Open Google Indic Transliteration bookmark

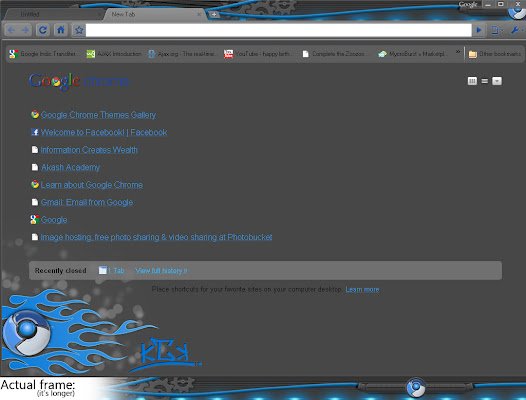(x=44, y=54)
